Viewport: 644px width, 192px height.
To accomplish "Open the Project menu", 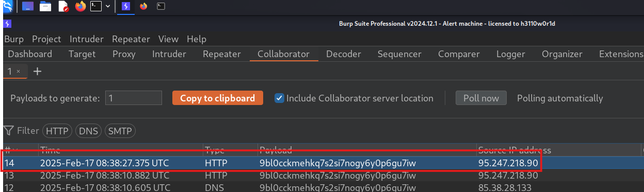I will coord(46,39).
